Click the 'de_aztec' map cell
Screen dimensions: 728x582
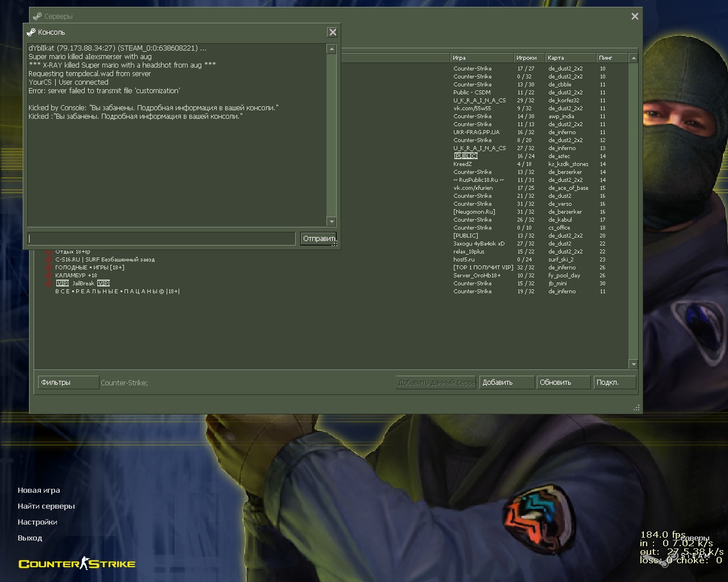pos(559,156)
